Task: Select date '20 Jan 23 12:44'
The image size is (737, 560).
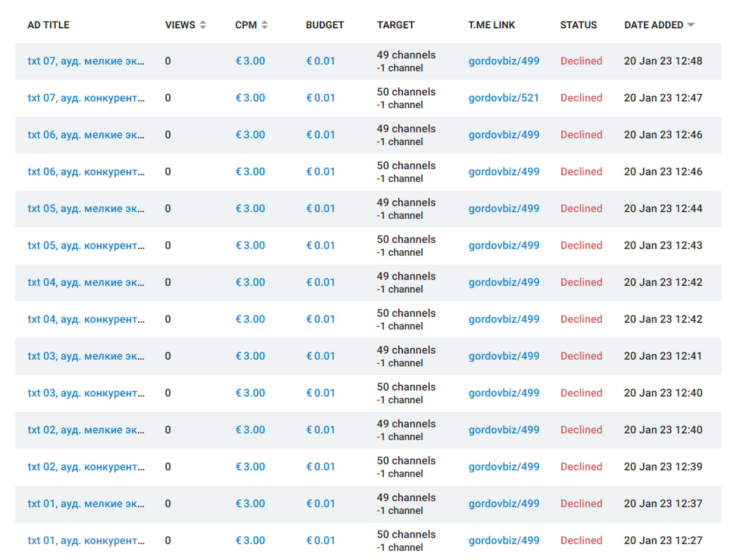Action: pyautogui.click(x=663, y=208)
